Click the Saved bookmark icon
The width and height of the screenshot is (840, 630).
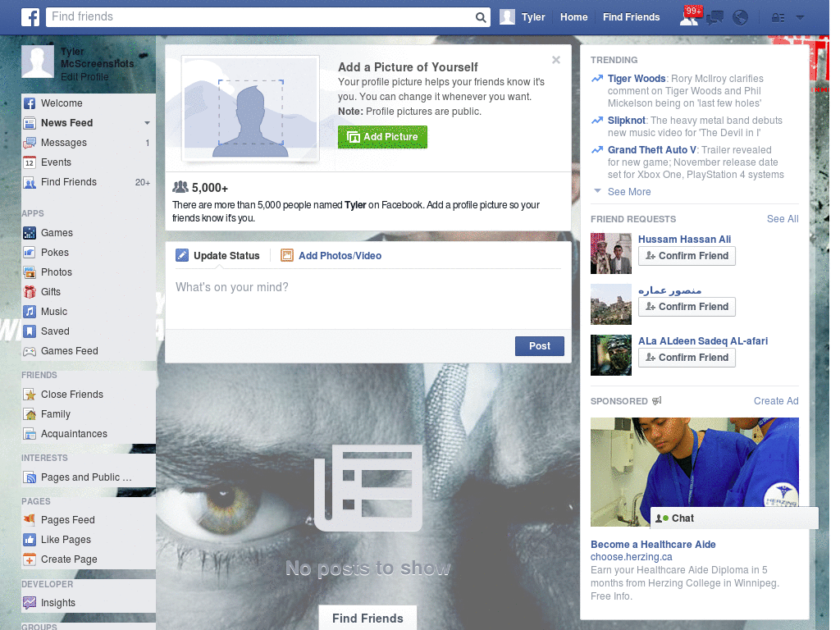30,331
